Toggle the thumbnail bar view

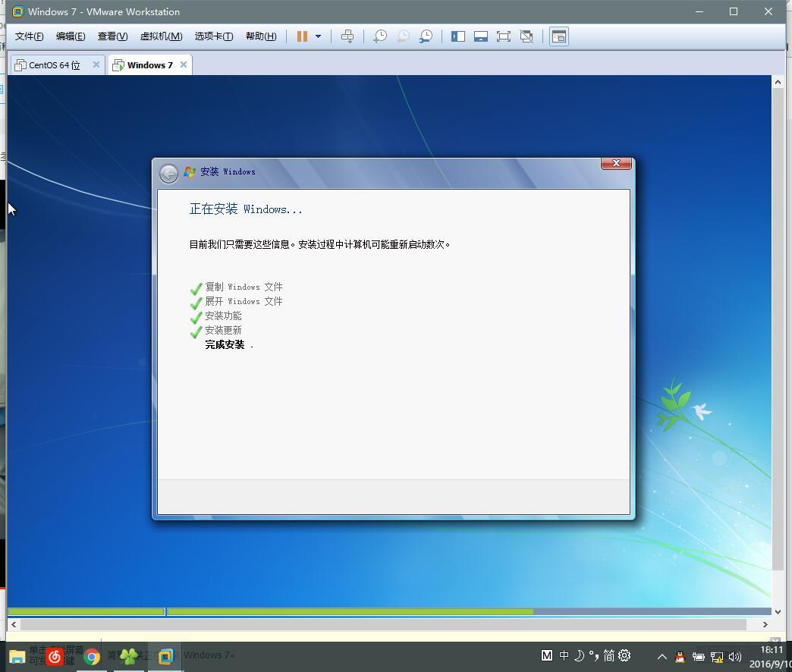(481, 36)
